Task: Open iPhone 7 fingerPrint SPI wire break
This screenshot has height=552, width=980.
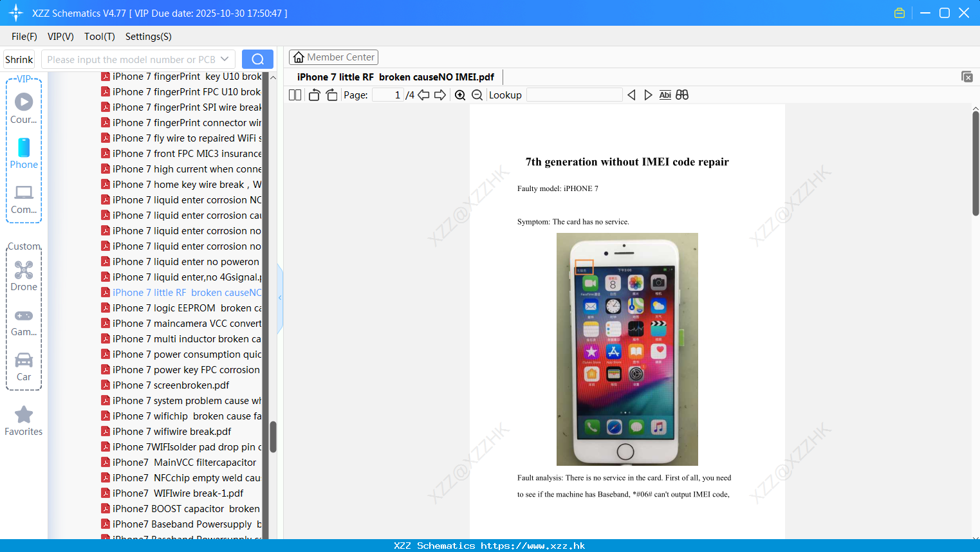Action: point(181,107)
